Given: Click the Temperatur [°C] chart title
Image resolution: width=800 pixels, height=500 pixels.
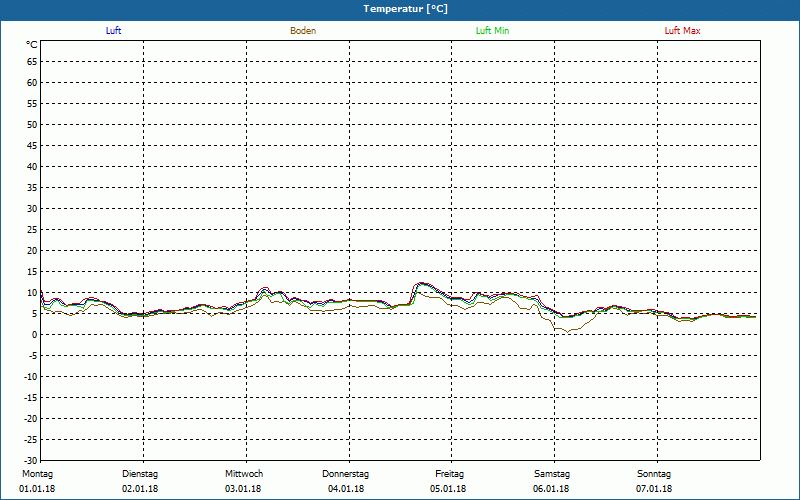Looking at the screenshot, I should point(406,9).
